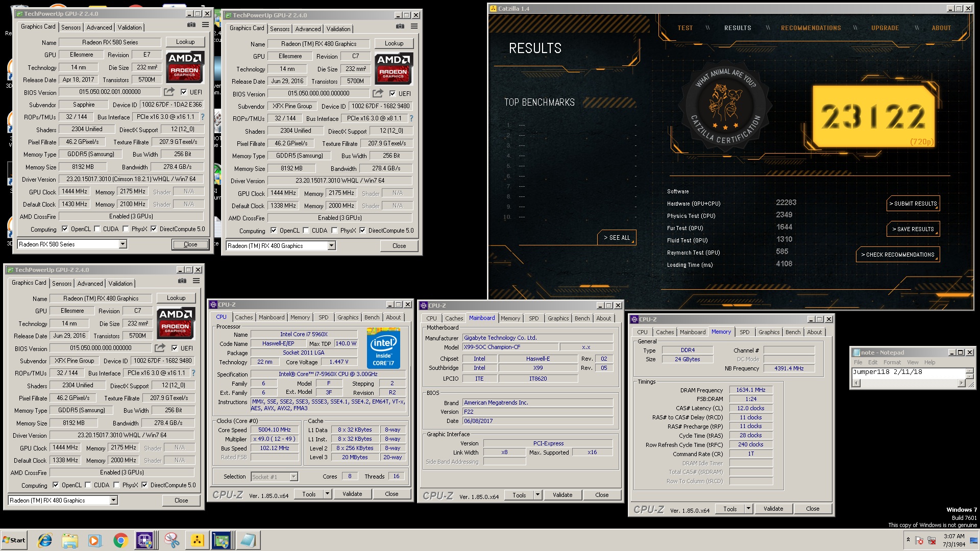Click Catzilla certification badge

726,106
